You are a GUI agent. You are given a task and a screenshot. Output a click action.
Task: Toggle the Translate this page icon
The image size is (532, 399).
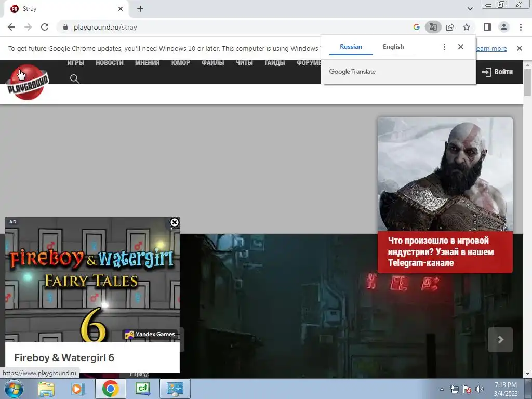coord(433,27)
